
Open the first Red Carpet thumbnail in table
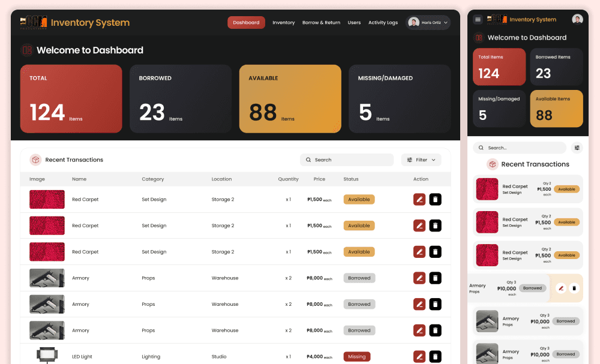[47, 199]
